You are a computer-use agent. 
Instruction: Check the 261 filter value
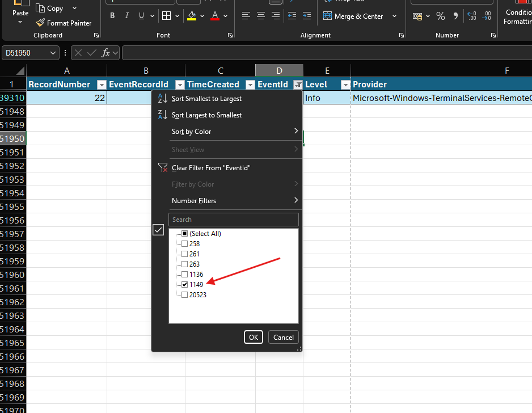click(x=184, y=254)
